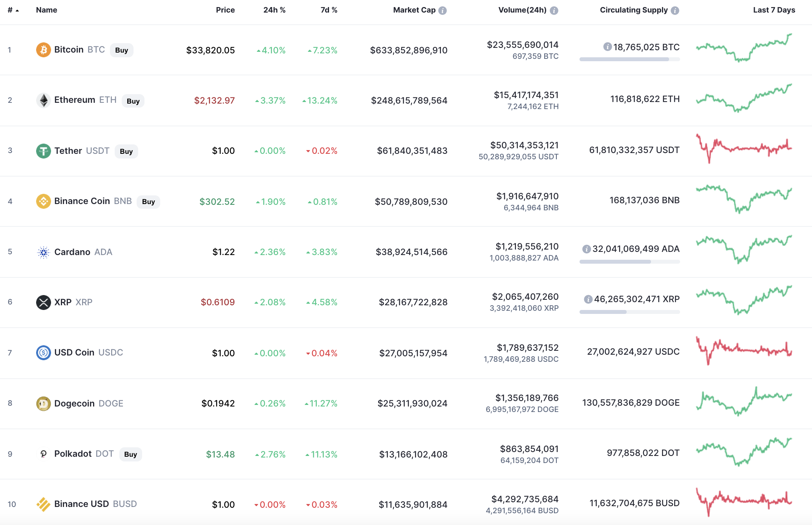The height and width of the screenshot is (525, 812).
Task: Click the Binance USD logo
Action: pos(44,504)
